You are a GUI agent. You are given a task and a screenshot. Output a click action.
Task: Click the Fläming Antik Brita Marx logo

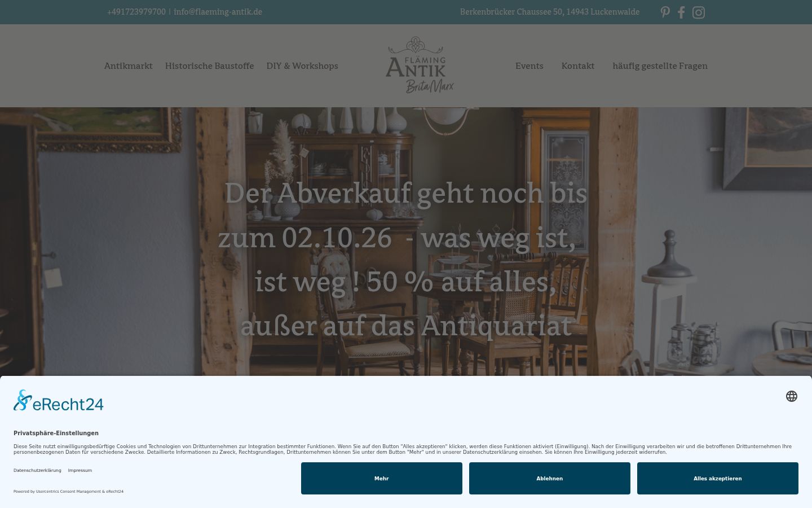420,65
